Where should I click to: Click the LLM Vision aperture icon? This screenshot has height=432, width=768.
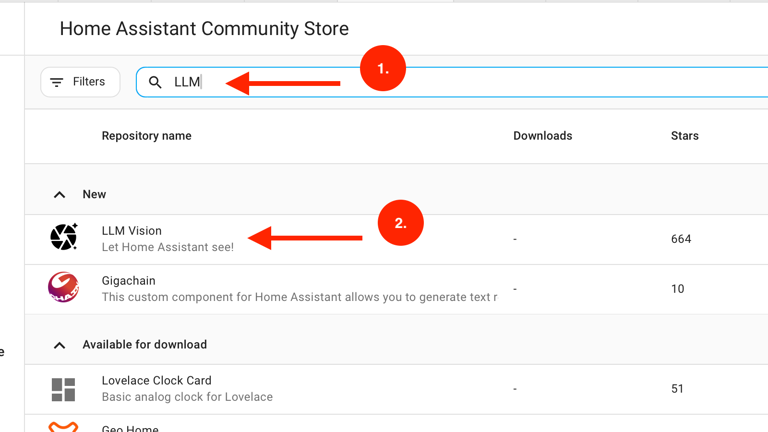pos(64,237)
